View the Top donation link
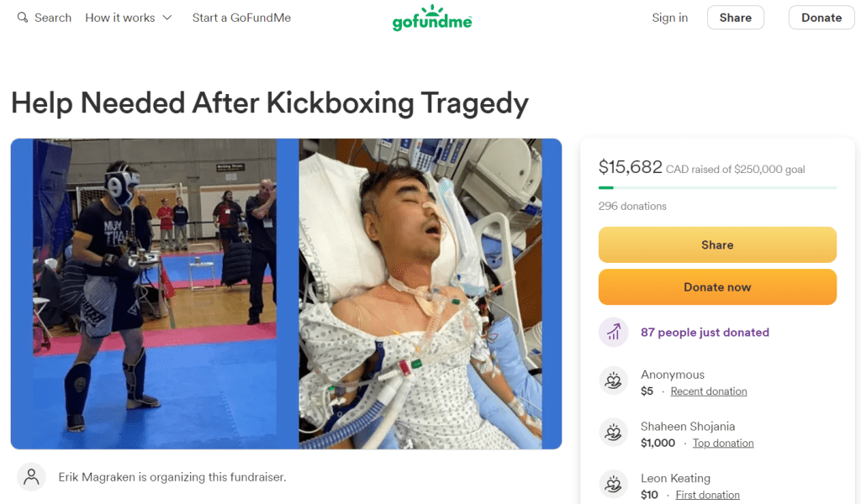The height and width of the screenshot is (504, 861). [x=723, y=444]
